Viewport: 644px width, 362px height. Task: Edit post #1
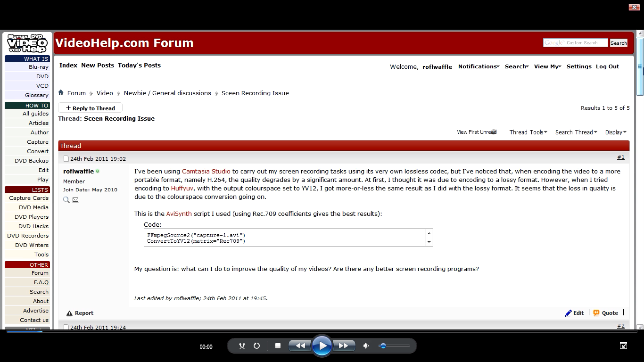click(x=574, y=313)
